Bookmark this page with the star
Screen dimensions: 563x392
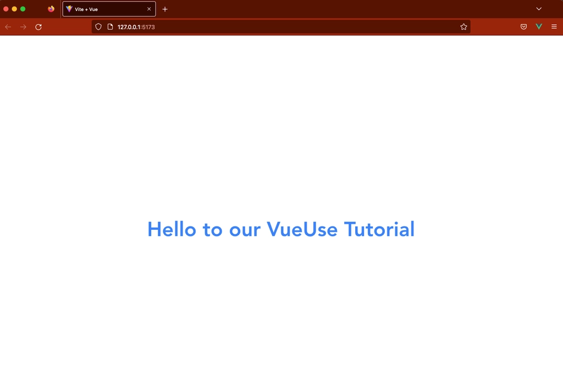tap(463, 26)
